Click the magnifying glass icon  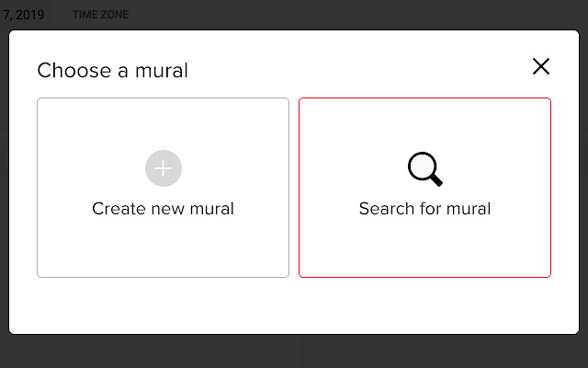tap(424, 168)
